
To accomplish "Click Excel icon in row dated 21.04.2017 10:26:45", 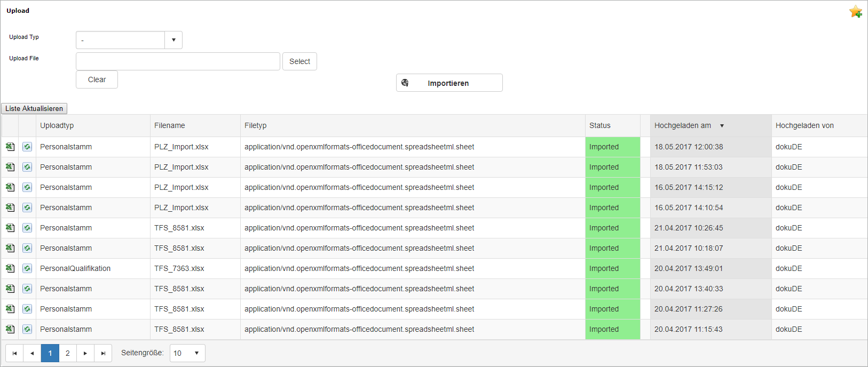I will pyautogui.click(x=10, y=228).
